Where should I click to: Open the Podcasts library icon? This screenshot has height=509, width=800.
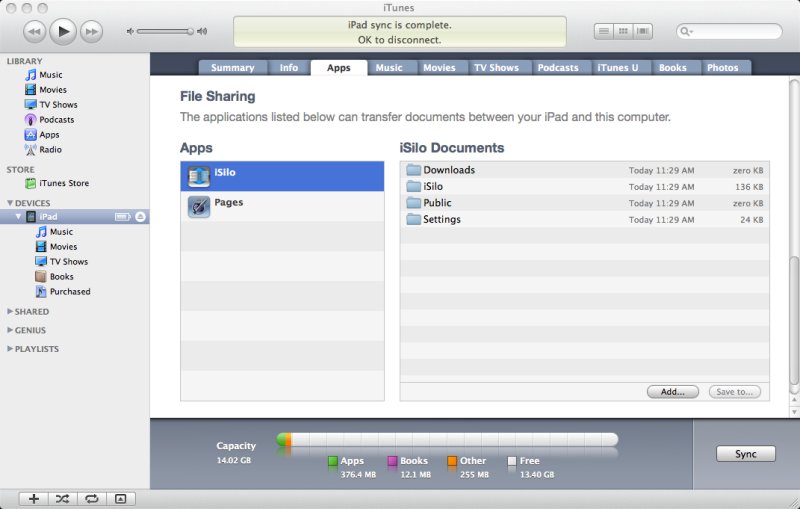[x=31, y=120]
